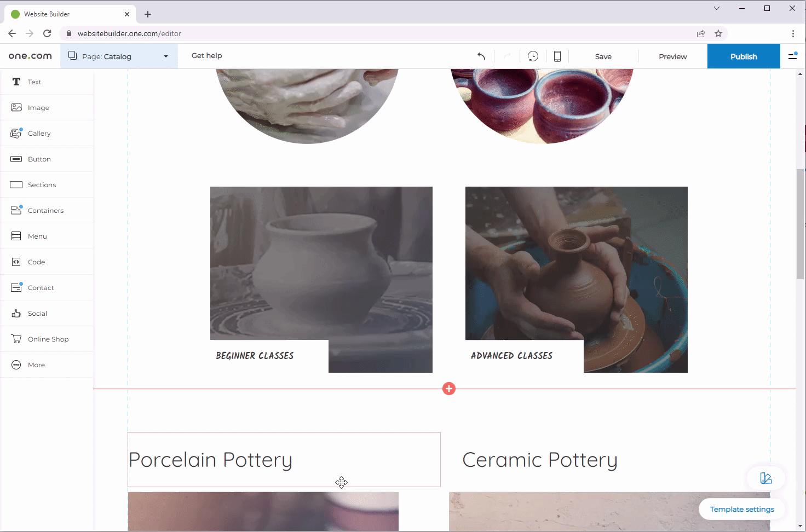This screenshot has height=532, width=806.
Task: Click the browser address bar URL
Action: 129,33
